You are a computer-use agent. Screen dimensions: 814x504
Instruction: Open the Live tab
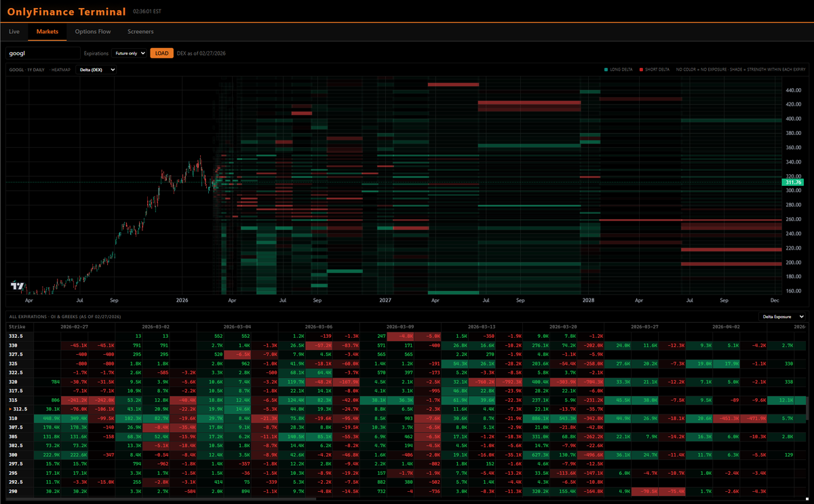pyautogui.click(x=14, y=31)
